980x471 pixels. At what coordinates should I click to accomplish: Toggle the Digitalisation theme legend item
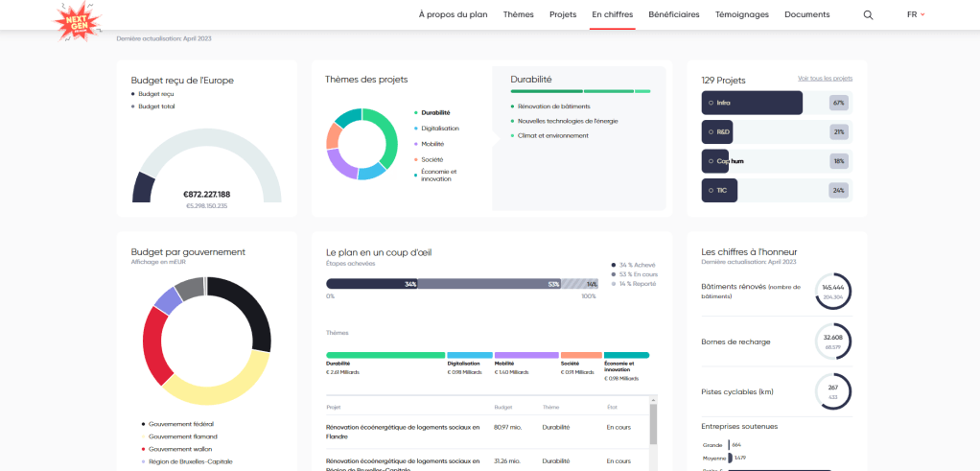point(438,128)
